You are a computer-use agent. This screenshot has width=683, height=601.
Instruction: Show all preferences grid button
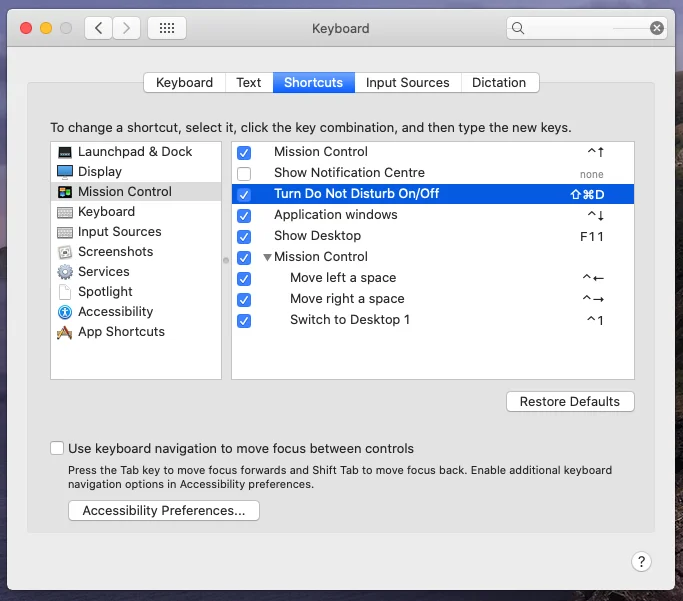pyautogui.click(x=167, y=28)
